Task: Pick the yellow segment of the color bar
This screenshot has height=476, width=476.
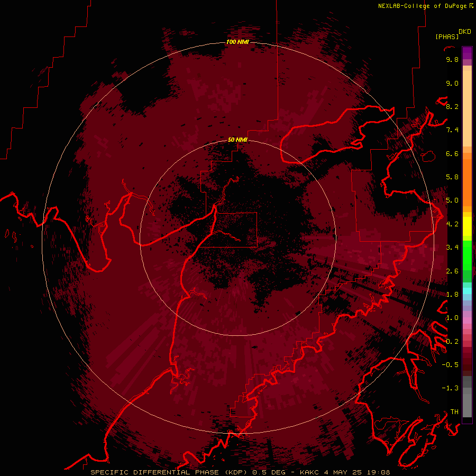Action: pos(467,226)
